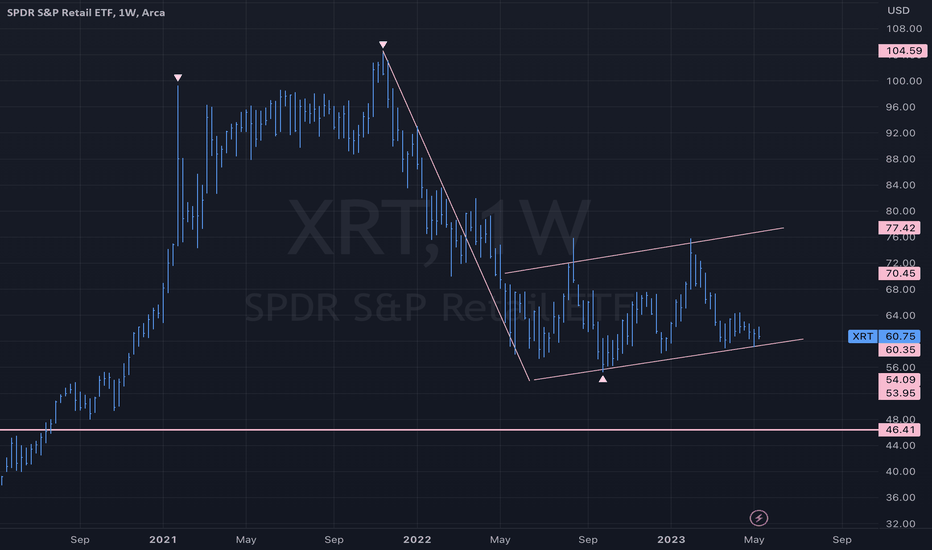Click the 36.00 price axis label

point(900,498)
